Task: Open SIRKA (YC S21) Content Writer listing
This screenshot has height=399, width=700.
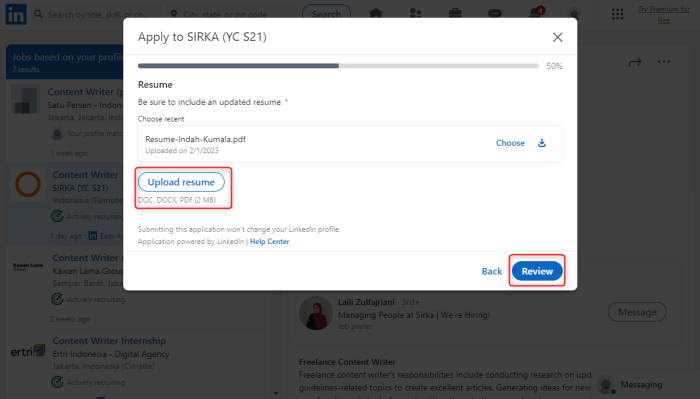Action: [86, 175]
